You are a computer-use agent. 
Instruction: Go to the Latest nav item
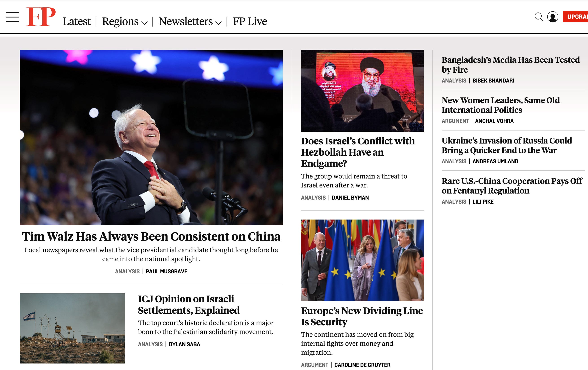coord(77,22)
